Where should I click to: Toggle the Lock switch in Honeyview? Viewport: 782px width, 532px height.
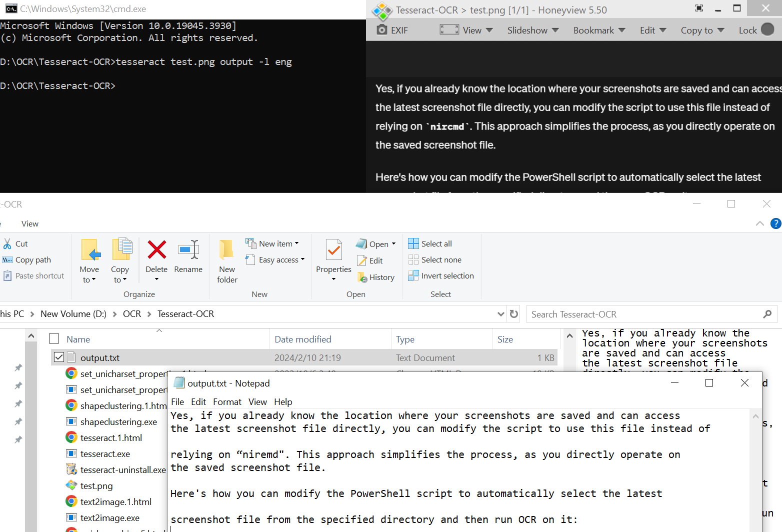coord(767,30)
